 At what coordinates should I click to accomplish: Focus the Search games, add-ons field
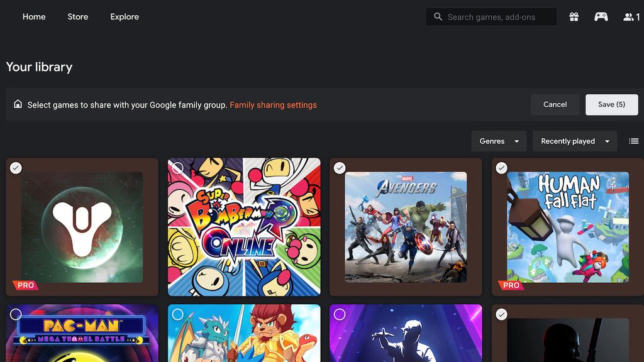[491, 17]
